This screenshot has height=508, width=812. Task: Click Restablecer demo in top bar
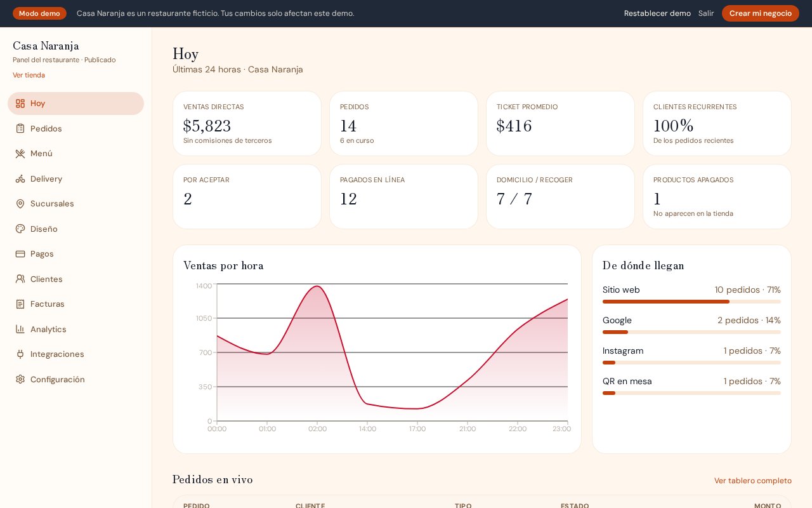coord(657,13)
